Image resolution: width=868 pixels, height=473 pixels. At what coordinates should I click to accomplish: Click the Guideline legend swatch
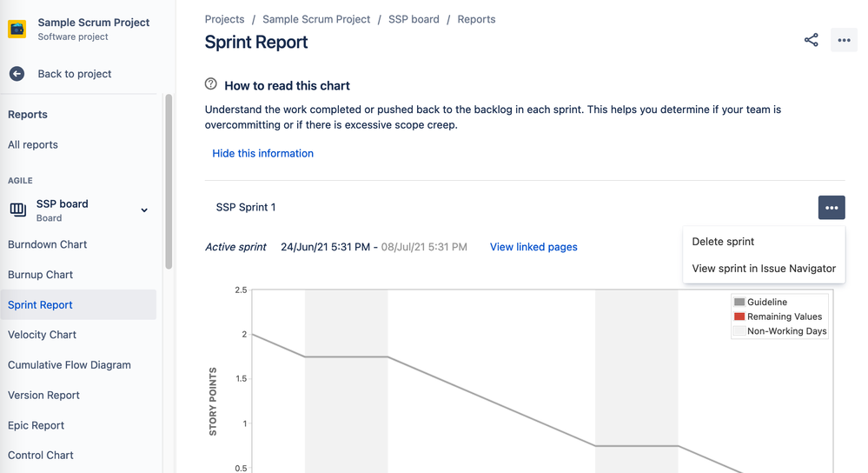(x=739, y=302)
